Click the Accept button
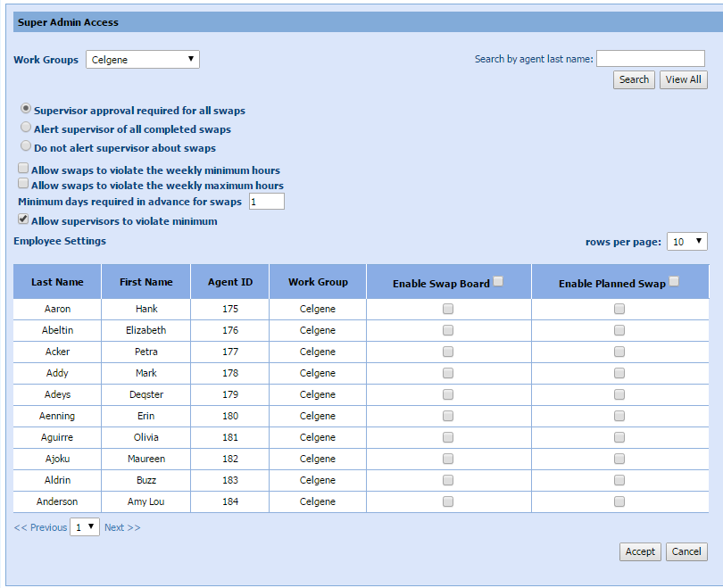Viewport: 723px width, 588px height. point(640,551)
